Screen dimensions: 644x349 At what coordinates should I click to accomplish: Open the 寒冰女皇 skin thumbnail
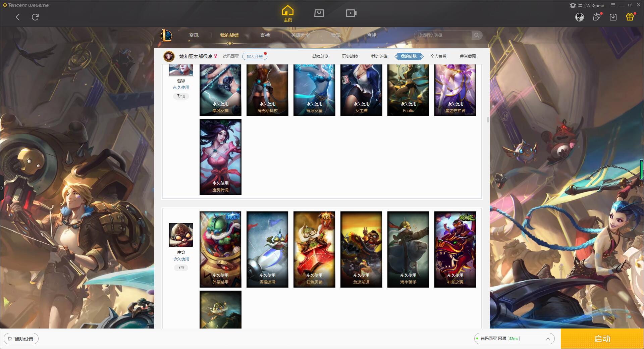[x=314, y=90]
